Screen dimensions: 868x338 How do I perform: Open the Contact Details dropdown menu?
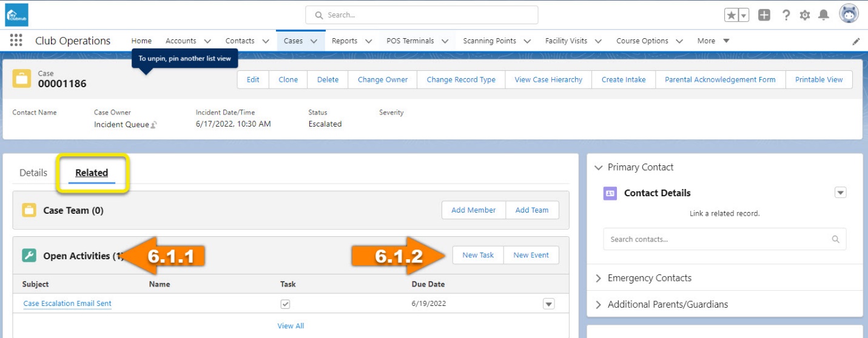click(x=840, y=193)
